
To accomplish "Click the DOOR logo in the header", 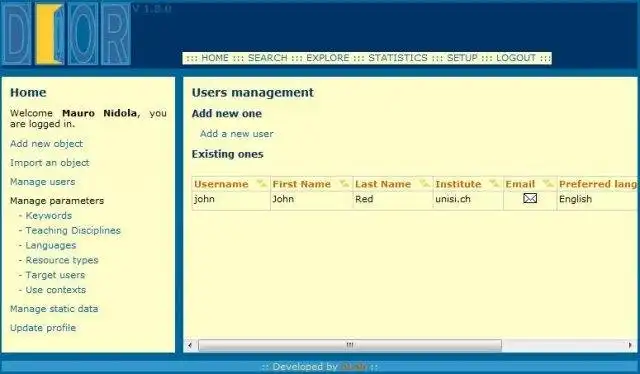I will point(66,34).
